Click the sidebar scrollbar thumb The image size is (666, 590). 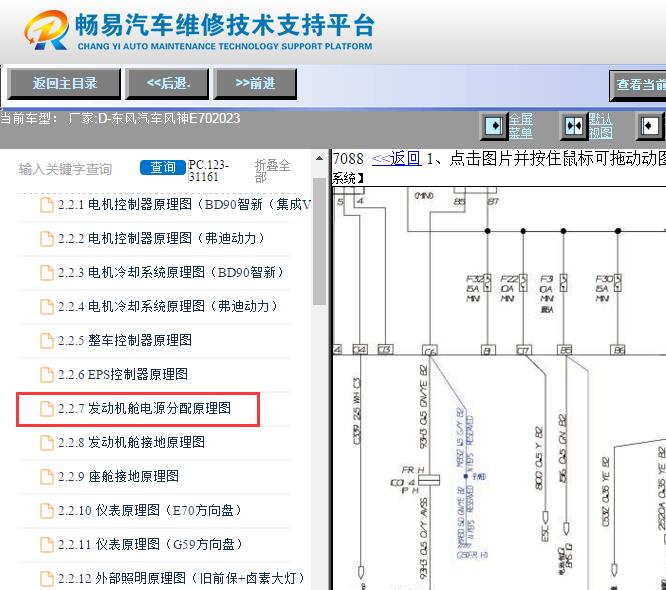pyautogui.click(x=319, y=241)
